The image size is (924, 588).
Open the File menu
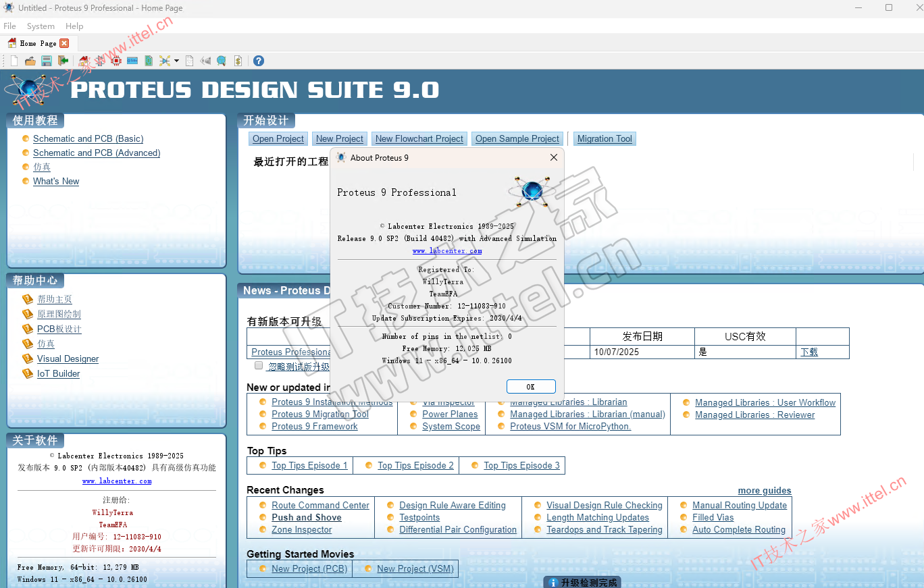click(x=9, y=26)
